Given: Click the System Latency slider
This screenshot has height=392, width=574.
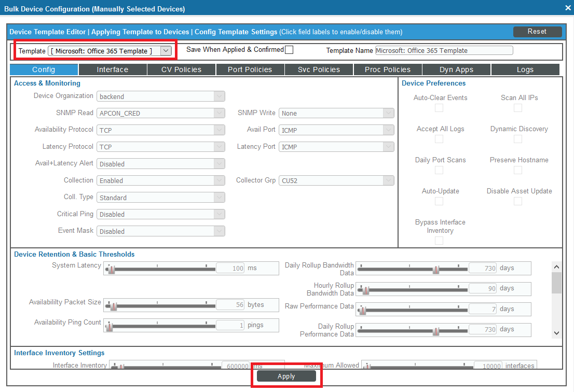Looking at the screenshot, I should (160, 269).
